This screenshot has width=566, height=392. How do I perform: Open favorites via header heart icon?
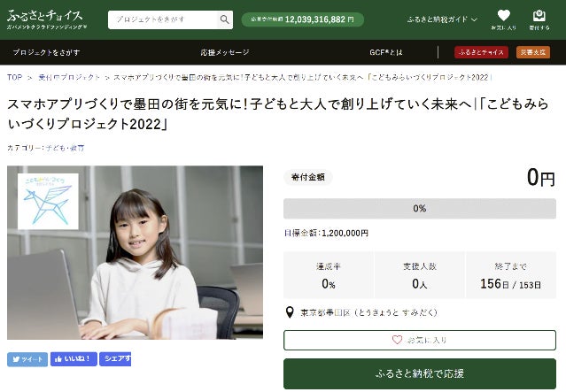503,19
